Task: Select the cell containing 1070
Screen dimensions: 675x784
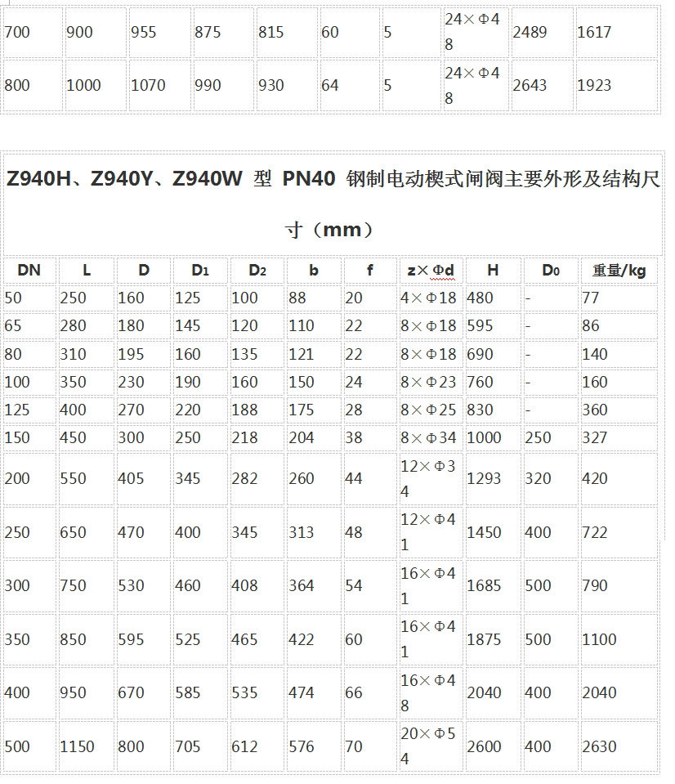Action: pos(159,85)
